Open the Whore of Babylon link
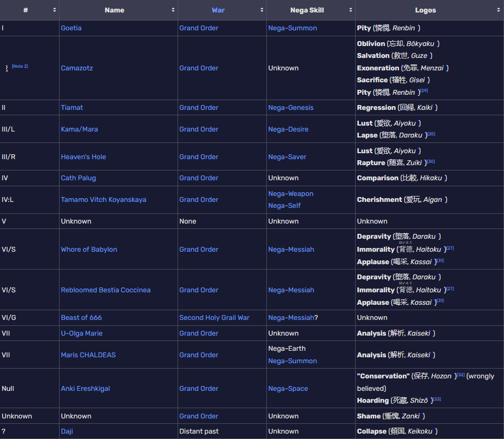The image size is (504, 439). (89, 250)
